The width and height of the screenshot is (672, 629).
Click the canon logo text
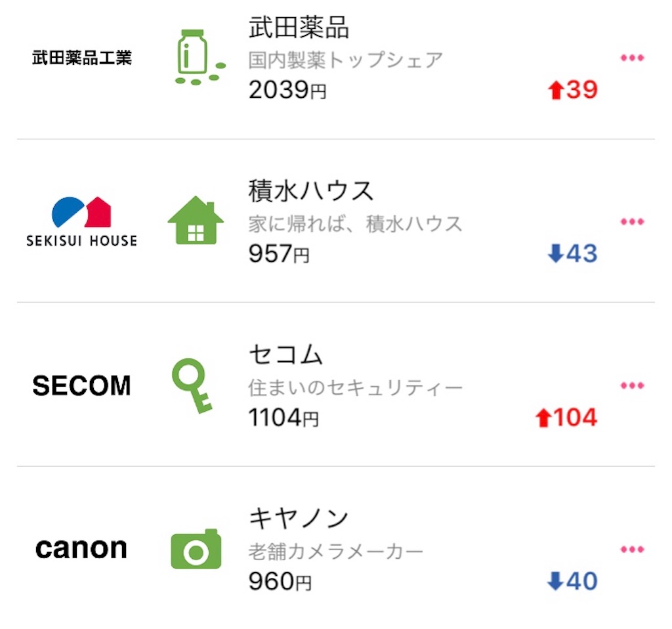tap(81, 548)
